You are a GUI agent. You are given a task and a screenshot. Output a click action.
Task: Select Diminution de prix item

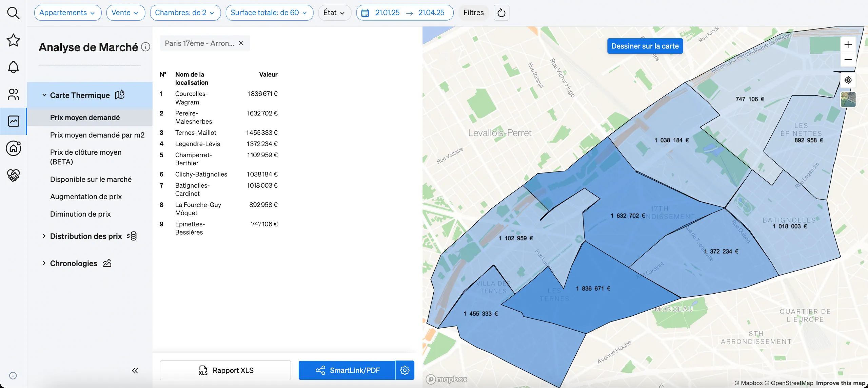pyautogui.click(x=80, y=214)
